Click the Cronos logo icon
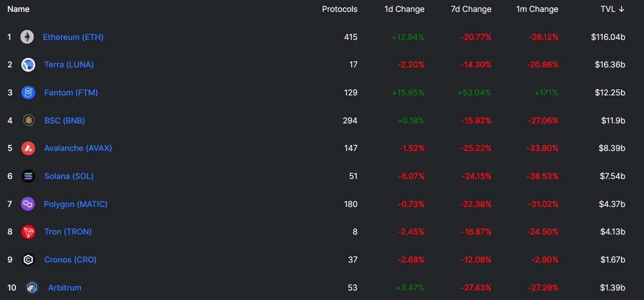This screenshot has width=644, height=300. 28,260
